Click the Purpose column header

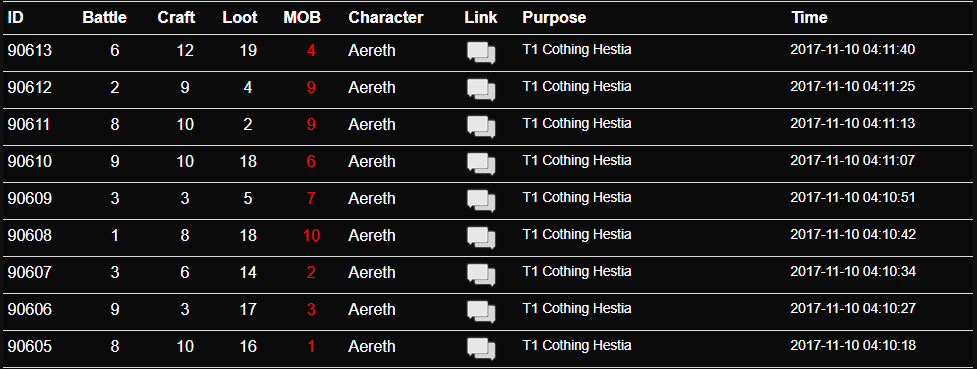(554, 17)
